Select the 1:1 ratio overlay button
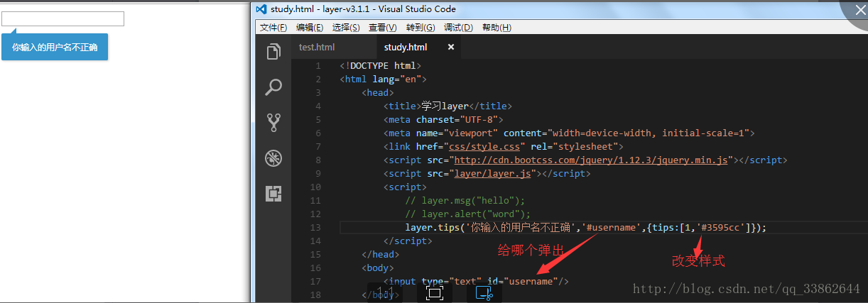The height and width of the screenshot is (303, 868). click(x=386, y=292)
